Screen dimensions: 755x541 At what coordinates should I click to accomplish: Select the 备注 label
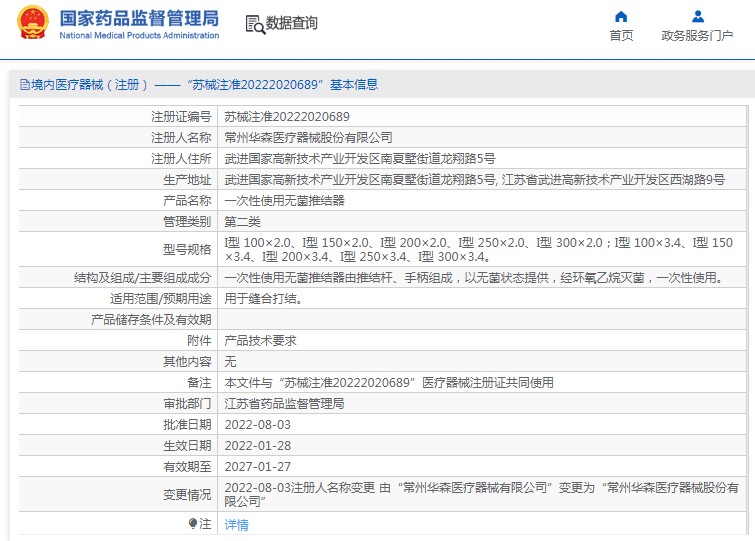(x=199, y=383)
